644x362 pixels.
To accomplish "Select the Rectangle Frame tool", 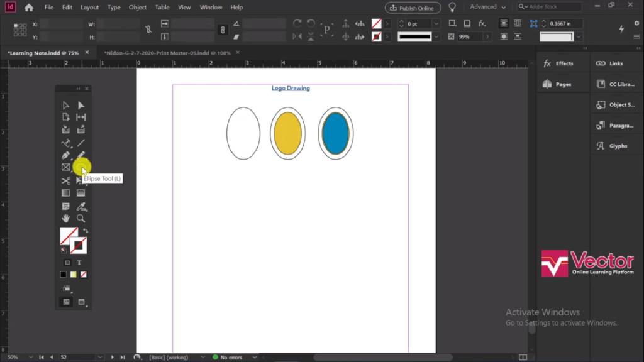I will click(x=65, y=167).
